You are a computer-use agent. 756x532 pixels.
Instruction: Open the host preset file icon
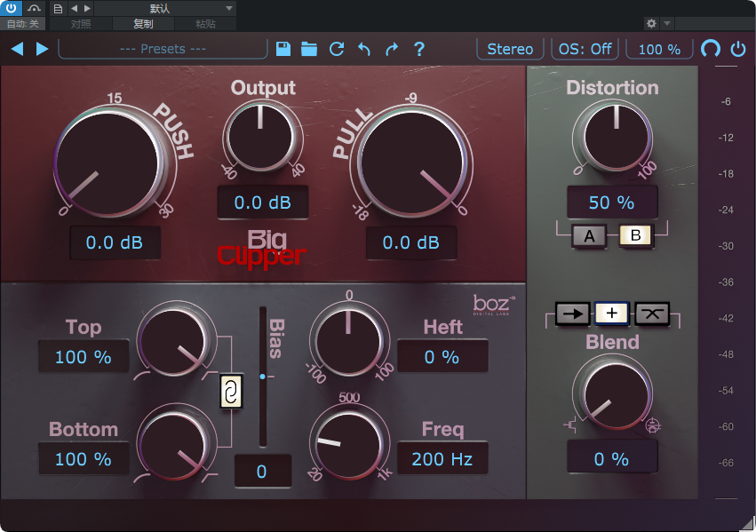[58, 8]
